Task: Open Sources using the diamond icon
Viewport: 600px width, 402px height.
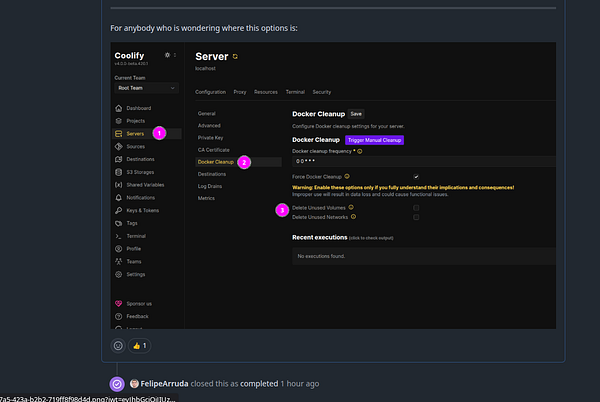Action: 119,146
